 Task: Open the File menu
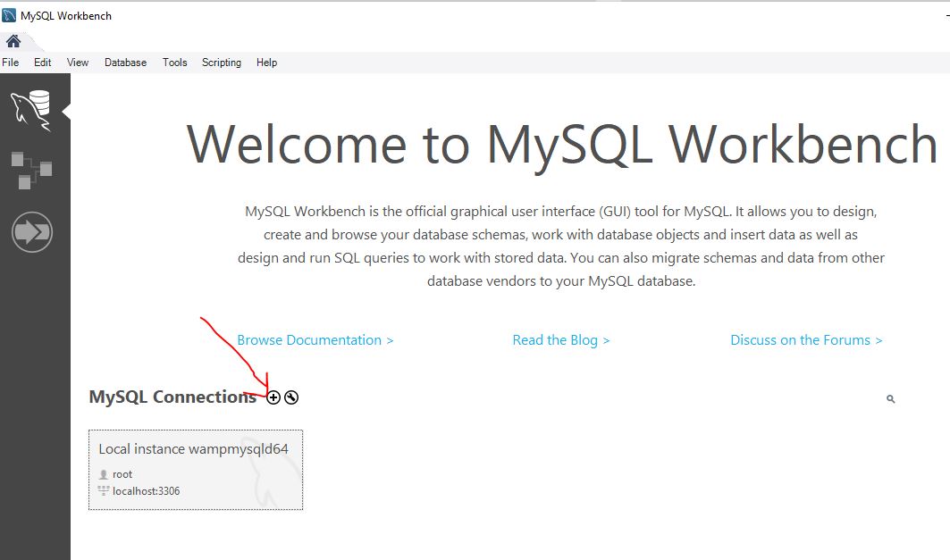point(11,63)
